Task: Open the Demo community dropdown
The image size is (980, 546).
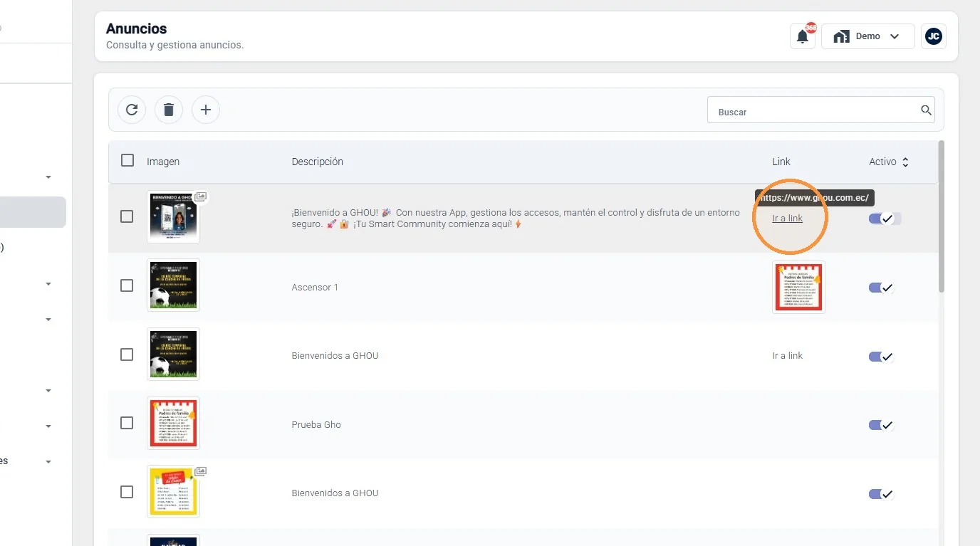Action: tap(867, 36)
